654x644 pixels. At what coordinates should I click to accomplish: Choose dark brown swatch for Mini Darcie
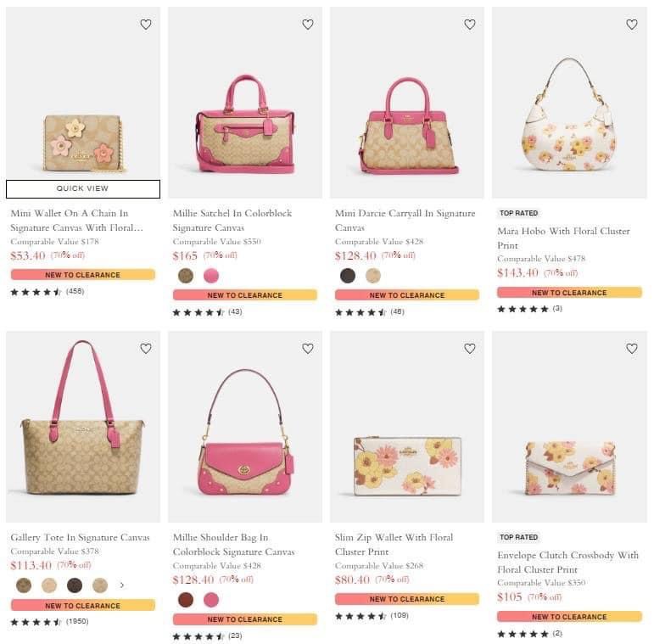tap(348, 276)
